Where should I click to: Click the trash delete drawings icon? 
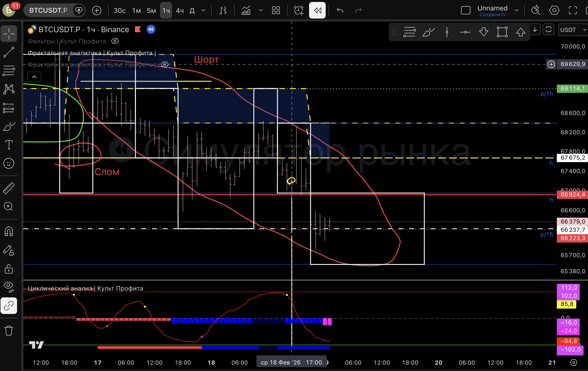click(9, 331)
